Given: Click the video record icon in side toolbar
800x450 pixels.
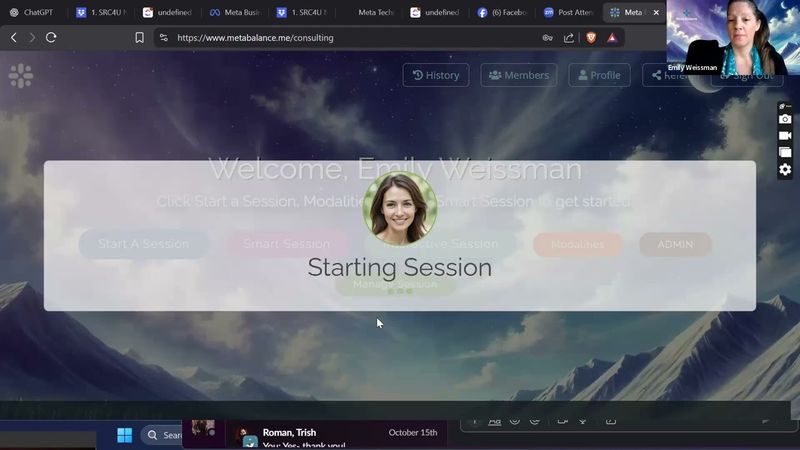Looking at the screenshot, I should pyautogui.click(x=785, y=136).
